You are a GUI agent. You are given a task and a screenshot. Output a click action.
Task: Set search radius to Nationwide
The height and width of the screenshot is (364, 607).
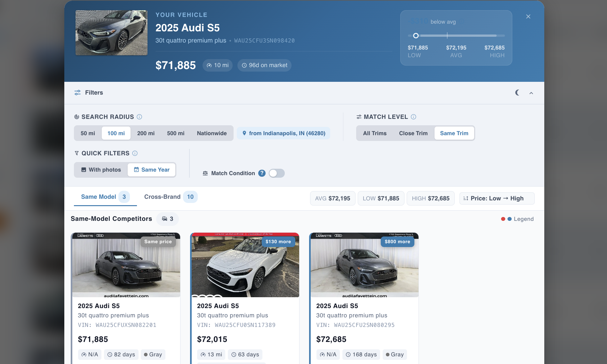[x=212, y=133]
